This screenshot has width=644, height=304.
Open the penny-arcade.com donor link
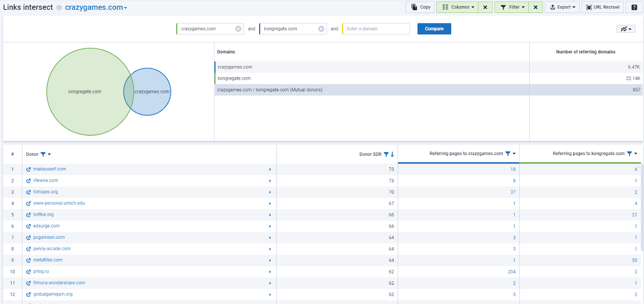52,249
